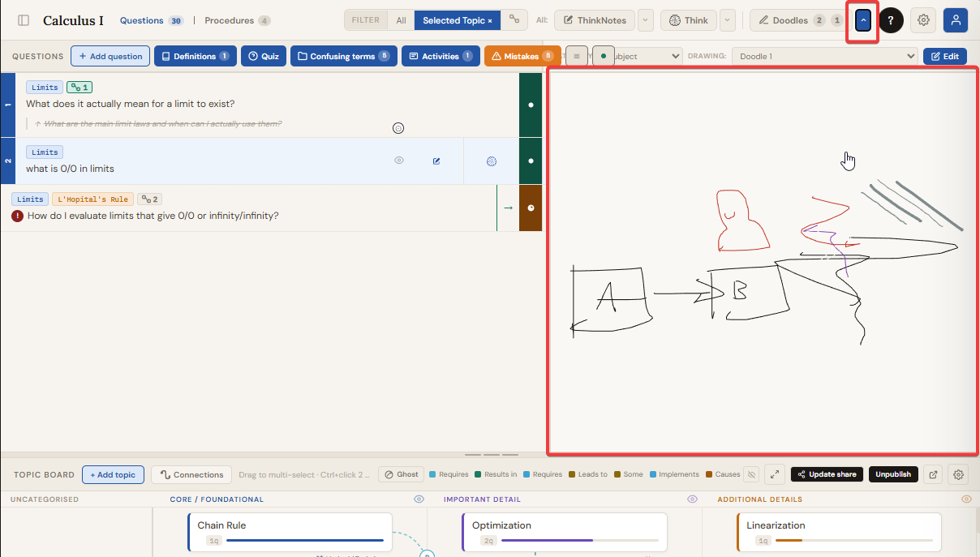The height and width of the screenshot is (557, 980).
Task: Toggle the left sidebar panel icon
Action: (x=24, y=20)
